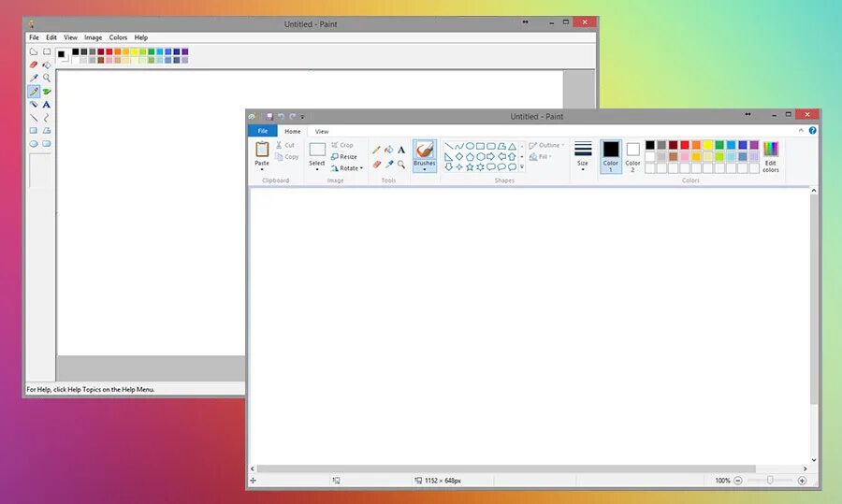Viewport: 842px width, 504px height.
Task: Open Edit menu in classic Paint window
Action: [51, 37]
